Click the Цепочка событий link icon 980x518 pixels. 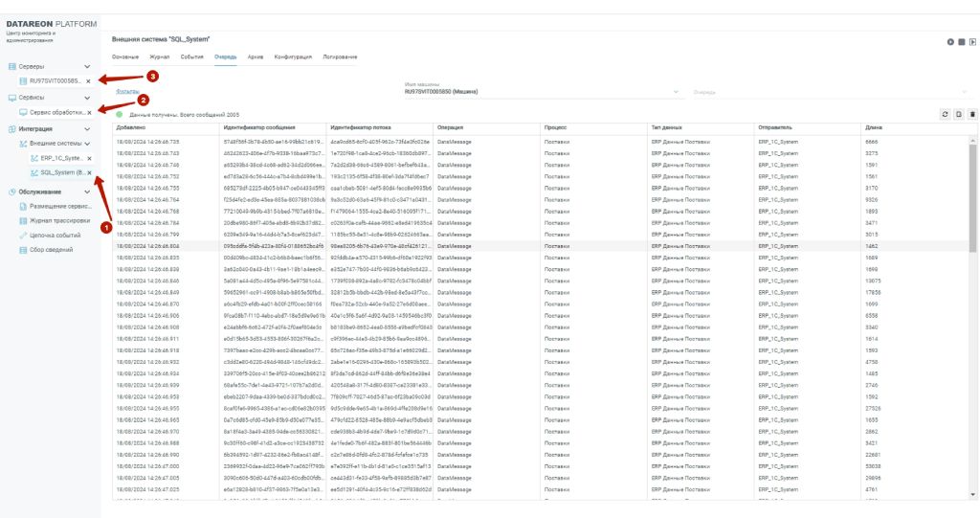23,236
